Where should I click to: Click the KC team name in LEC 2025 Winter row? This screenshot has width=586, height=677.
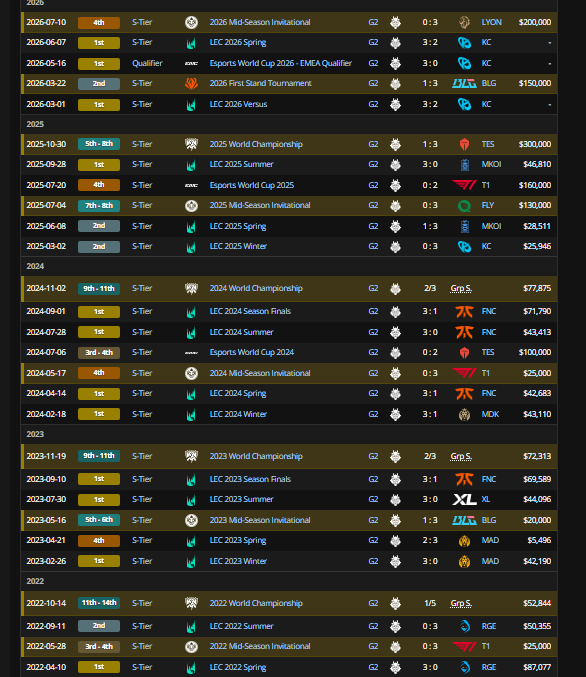click(486, 247)
